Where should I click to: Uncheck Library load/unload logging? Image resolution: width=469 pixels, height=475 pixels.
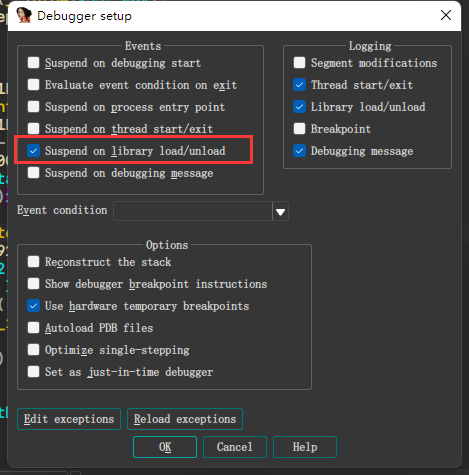pos(299,106)
